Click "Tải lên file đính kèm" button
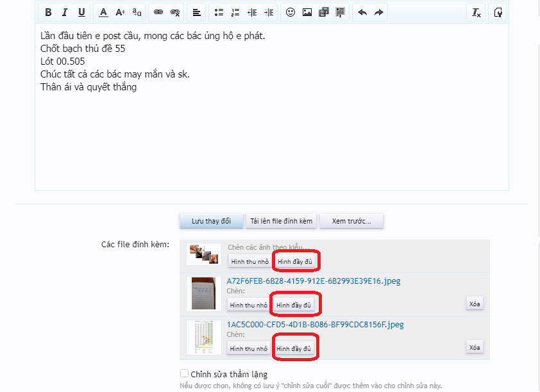This screenshot has width=540, height=392. tap(282, 221)
